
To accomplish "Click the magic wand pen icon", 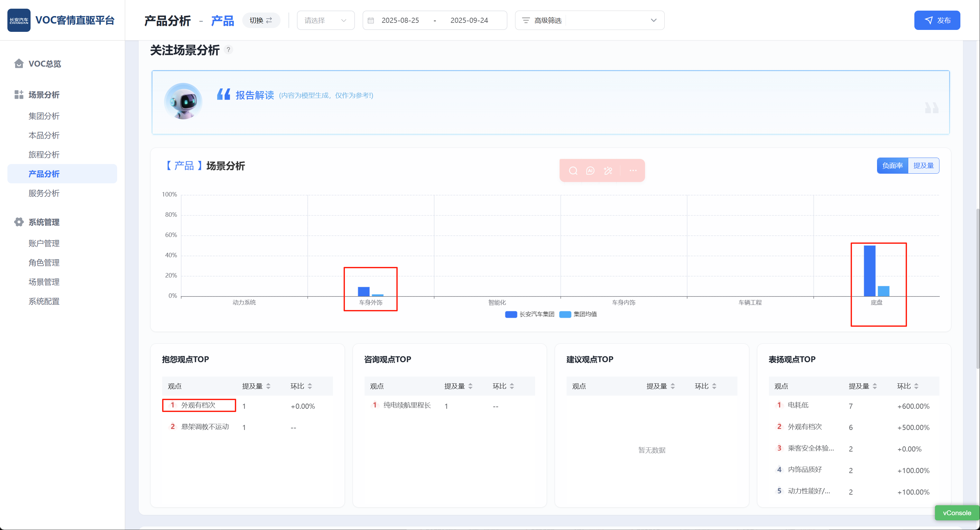I will click(608, 171).
